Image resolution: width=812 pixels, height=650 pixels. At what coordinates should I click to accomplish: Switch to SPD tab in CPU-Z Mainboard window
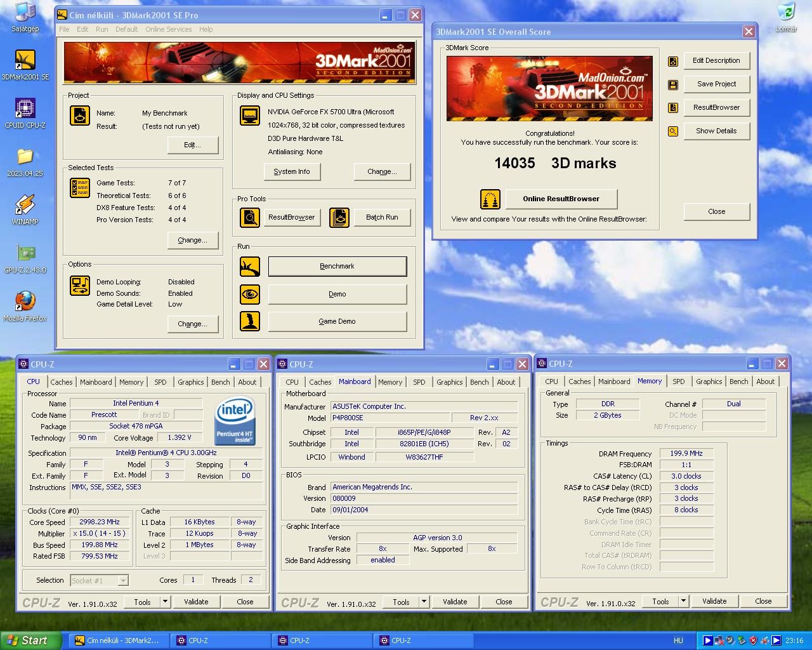[x=419, y=382]
